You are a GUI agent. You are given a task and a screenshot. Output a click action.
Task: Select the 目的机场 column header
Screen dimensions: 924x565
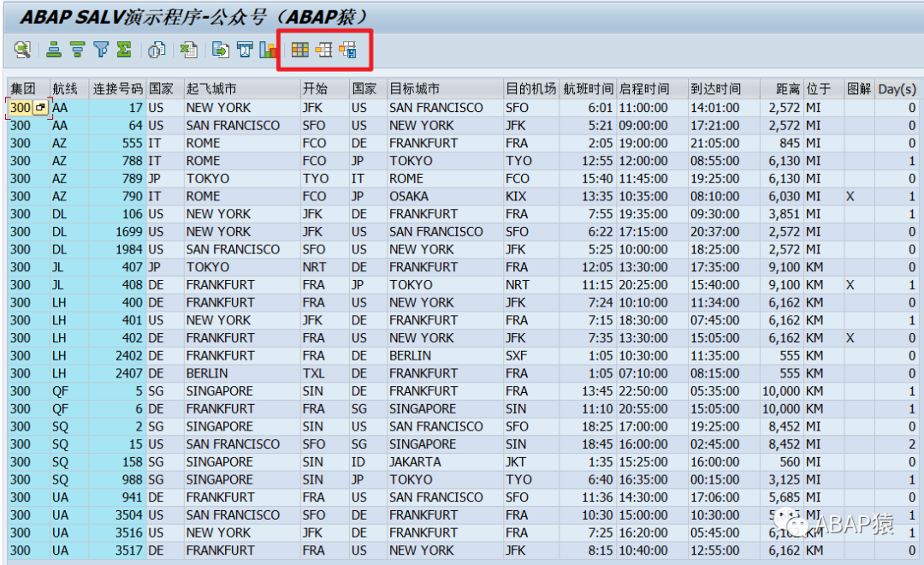pos(531,88)
